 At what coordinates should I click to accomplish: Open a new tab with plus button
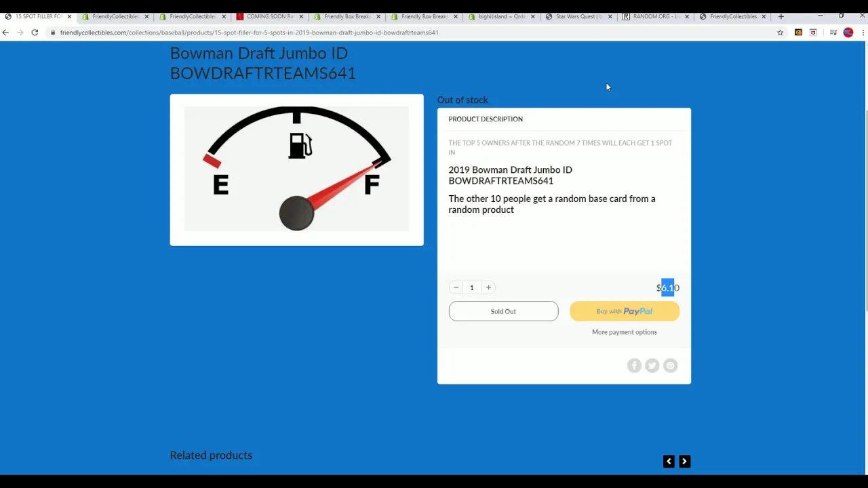(x=781, y=16)
